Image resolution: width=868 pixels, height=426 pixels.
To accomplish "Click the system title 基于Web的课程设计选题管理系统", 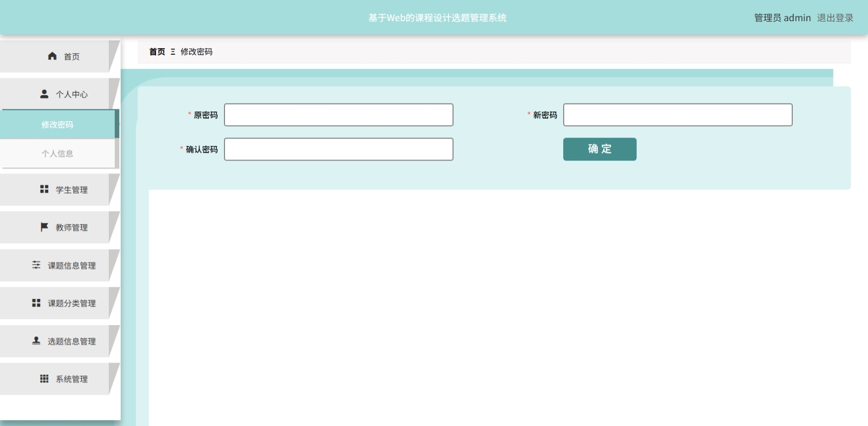I will click(x=437, y=18).
